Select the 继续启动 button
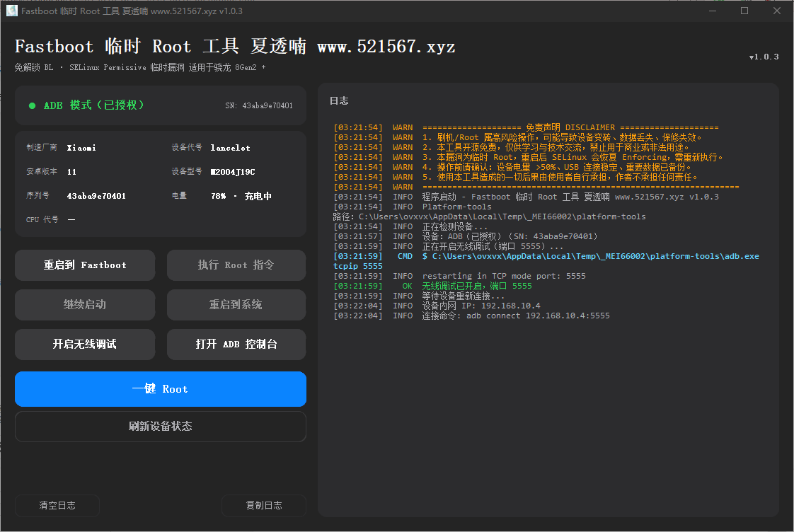Screen dimensions: 794x532 (x=84, y=304)
